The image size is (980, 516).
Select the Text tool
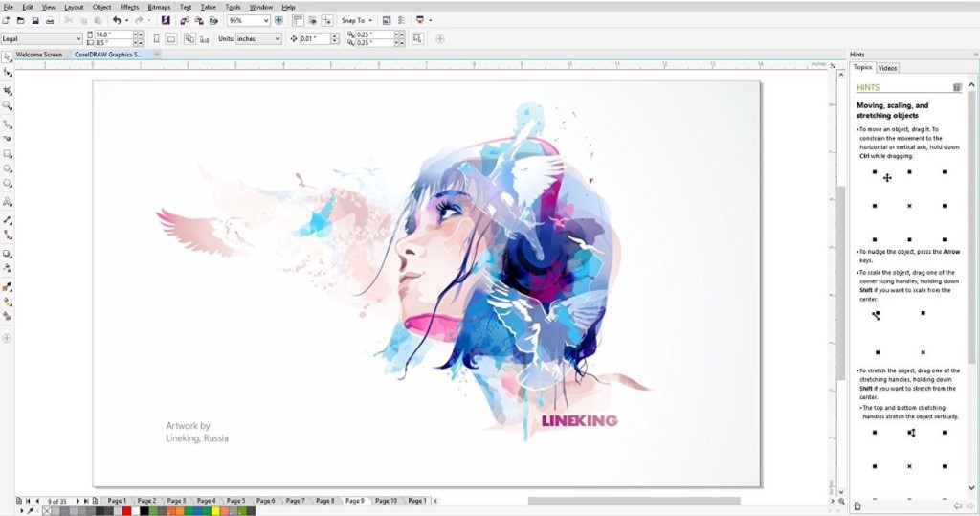(x=7, y=202)
